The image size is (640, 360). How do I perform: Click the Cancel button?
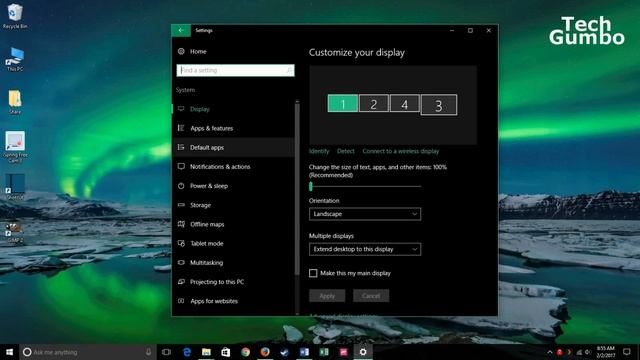pos(371,296)
